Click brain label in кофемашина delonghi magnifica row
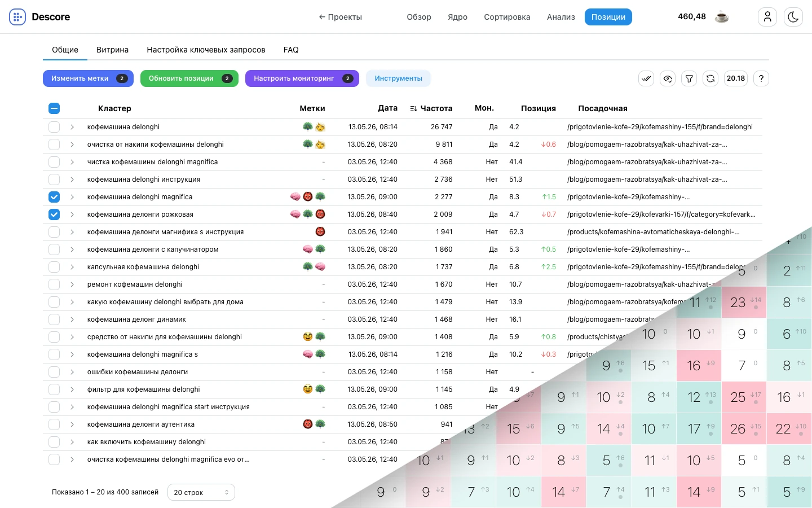This screenshot has height=508, width=812. pyautogui.click(x=295, y=197)
